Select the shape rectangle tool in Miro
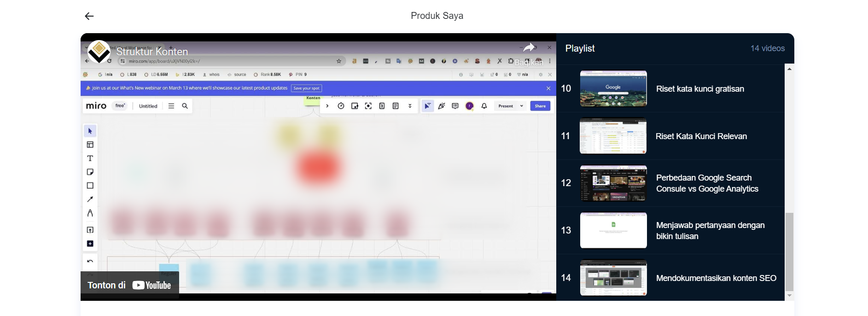Viewport: 868px width, 316px height. [90, 186]
